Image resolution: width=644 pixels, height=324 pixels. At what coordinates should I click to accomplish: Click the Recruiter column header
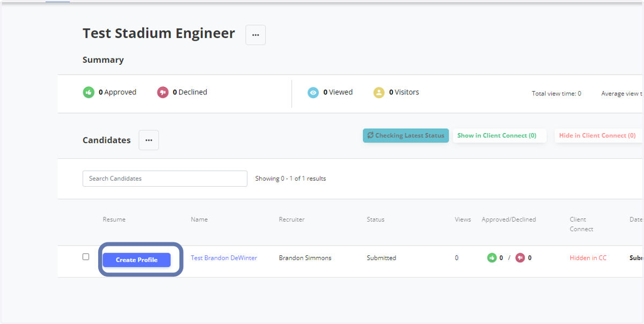(x=291, y=219)
